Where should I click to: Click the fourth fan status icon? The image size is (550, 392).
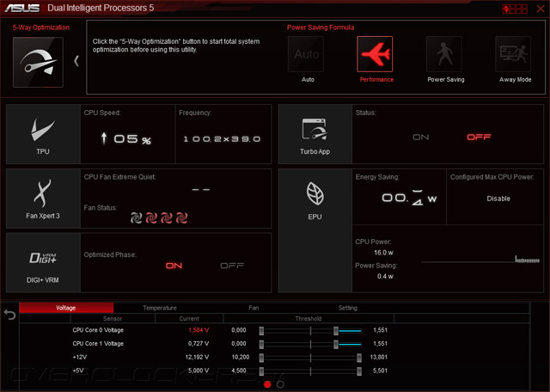(x=181, y=218)
